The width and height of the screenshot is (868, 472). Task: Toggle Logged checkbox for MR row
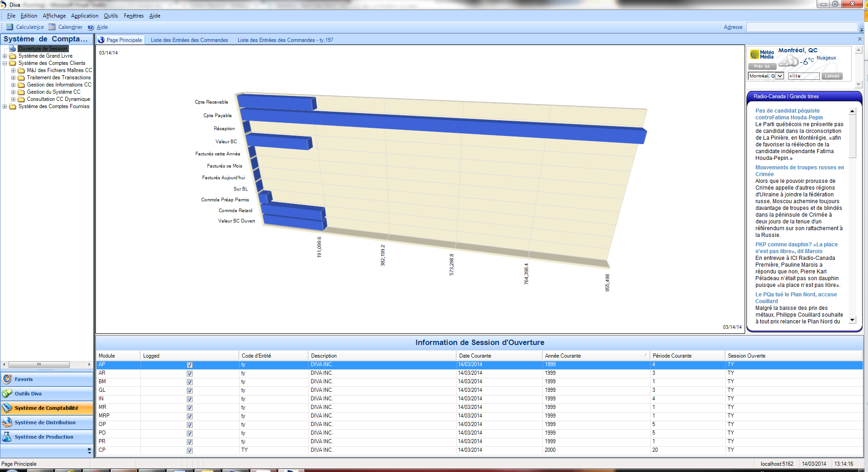pos(190,408)
